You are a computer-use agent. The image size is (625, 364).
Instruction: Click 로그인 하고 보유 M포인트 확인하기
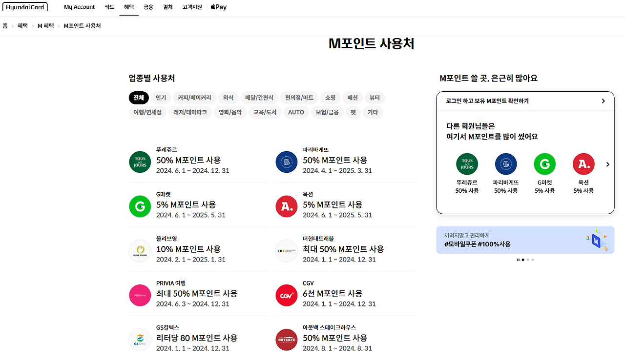coord(525,101)
